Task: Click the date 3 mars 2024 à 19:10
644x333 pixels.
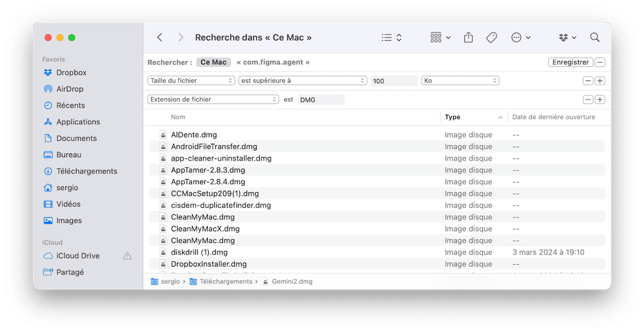Action: 548,252
